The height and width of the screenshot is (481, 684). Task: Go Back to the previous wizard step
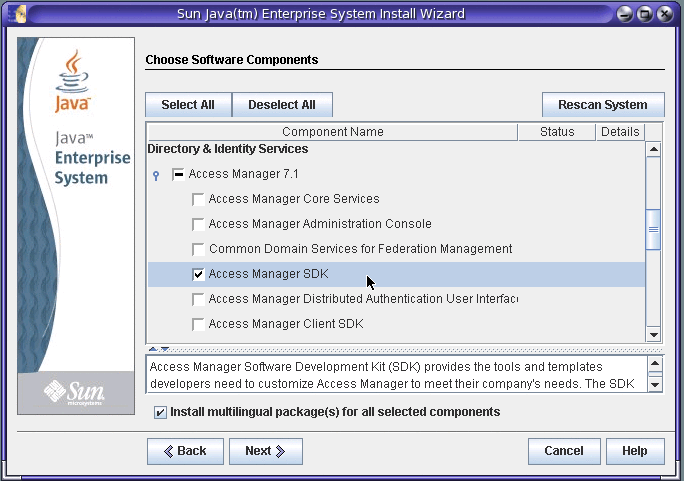click(185, 451)
